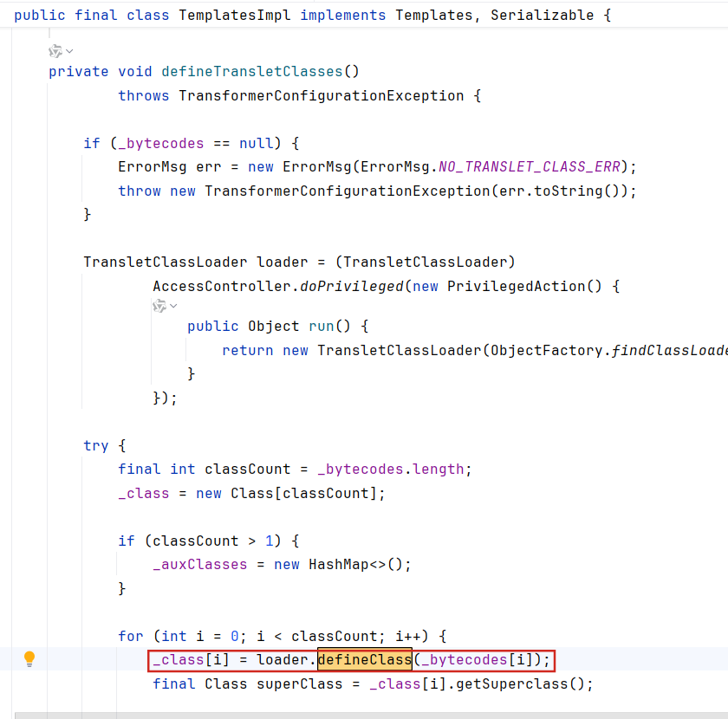Screen dimensions: 728x719
Task: Expand the chevron beside the icon above run()
Action: (173, 306)
